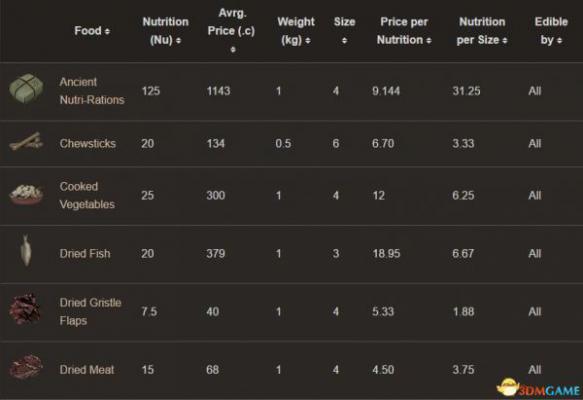Sort by Nutrition (Nu) column
This screenshot has width=583, height=400.
click(x=165, y=31)
